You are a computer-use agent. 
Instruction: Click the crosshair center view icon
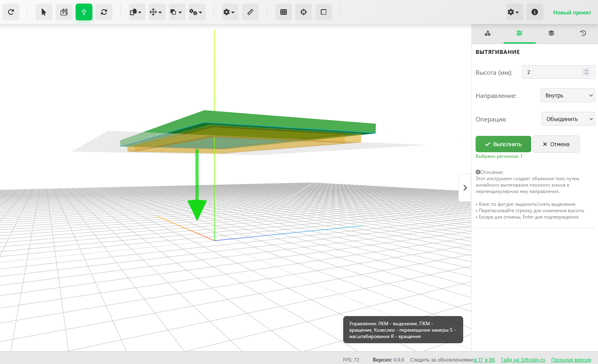304,12
